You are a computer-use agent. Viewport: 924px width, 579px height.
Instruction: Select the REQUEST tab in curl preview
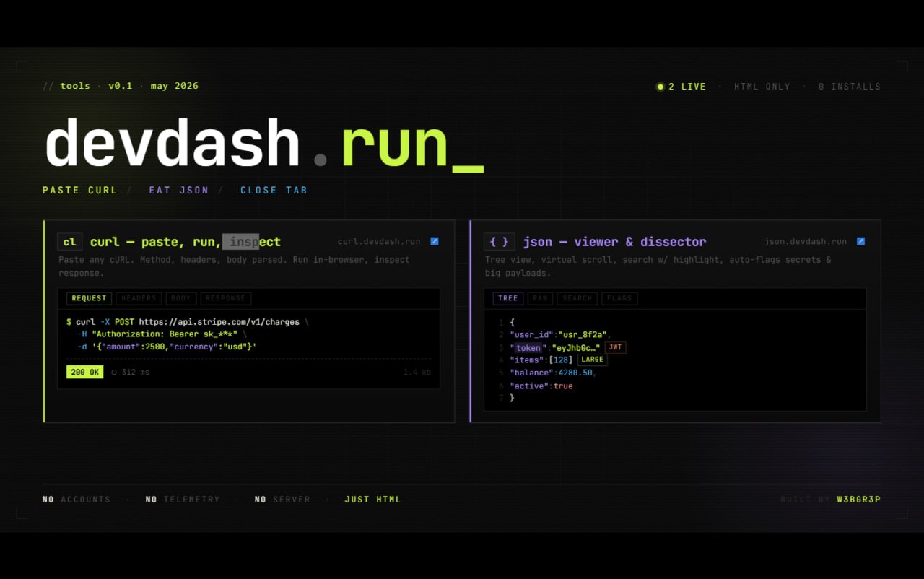tap(89, 298)
